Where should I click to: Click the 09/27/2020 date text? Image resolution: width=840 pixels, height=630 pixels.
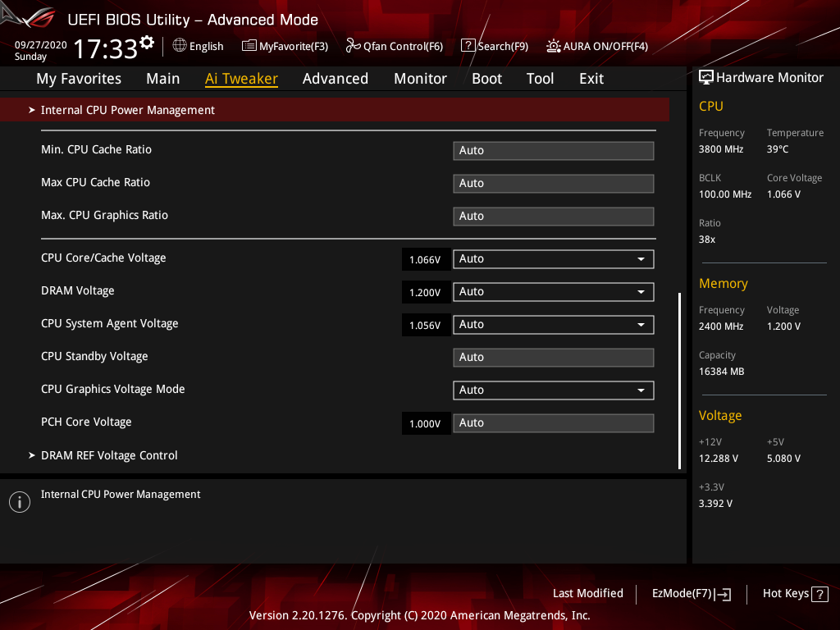coord(41,45)
